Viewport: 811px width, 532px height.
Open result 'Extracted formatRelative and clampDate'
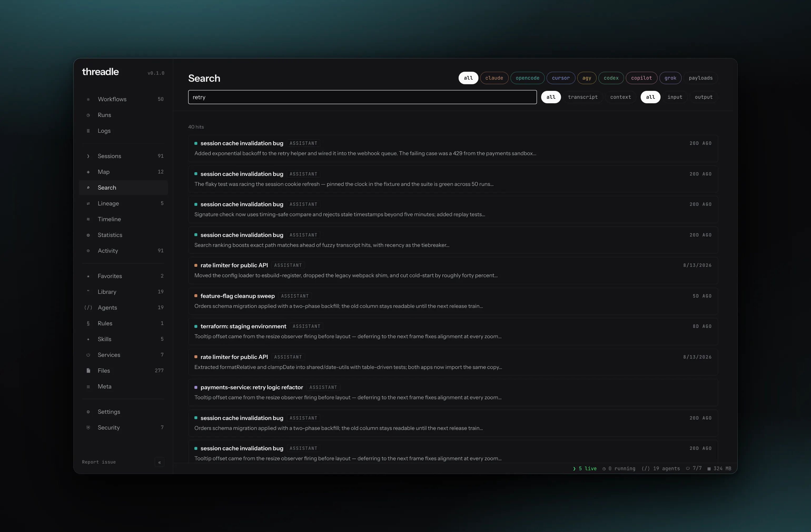453,362
